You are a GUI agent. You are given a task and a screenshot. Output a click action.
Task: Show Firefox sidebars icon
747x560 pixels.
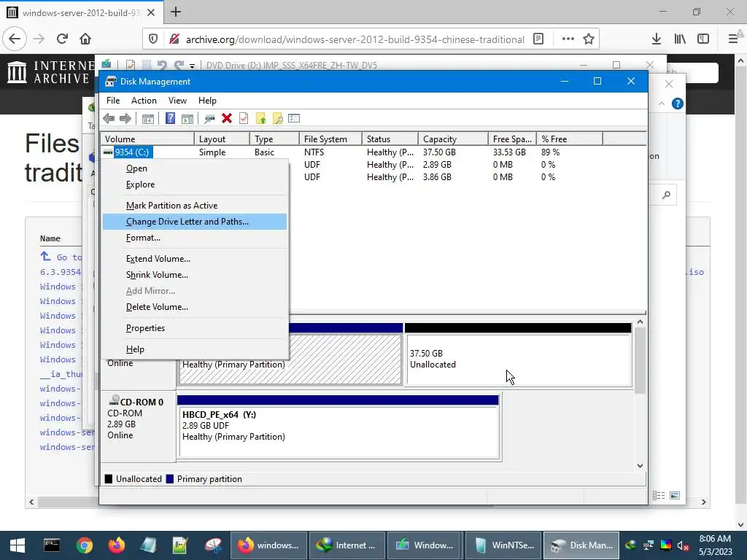point(703,39)
